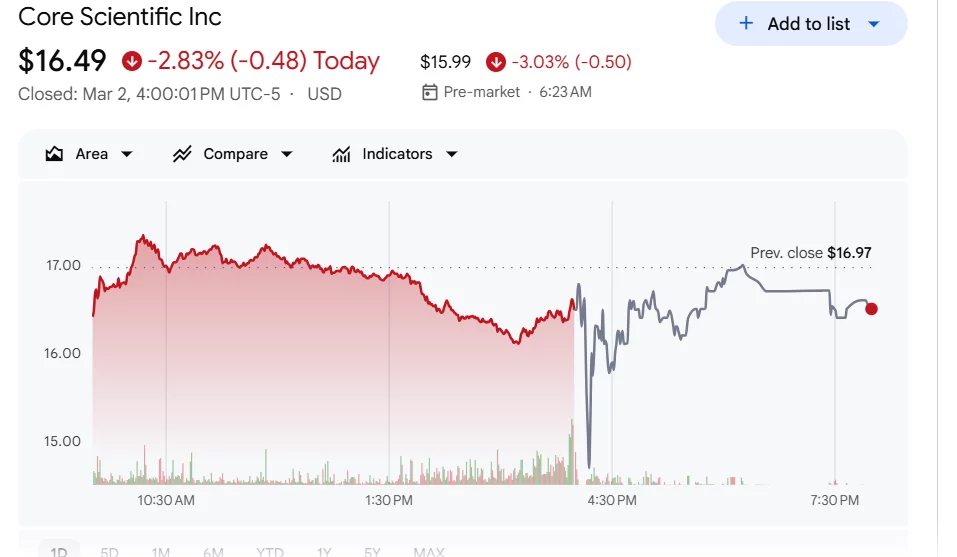Click the plus icon in Add to list
The height and width of the screenshot is (557, 957).
coord(746,23)
